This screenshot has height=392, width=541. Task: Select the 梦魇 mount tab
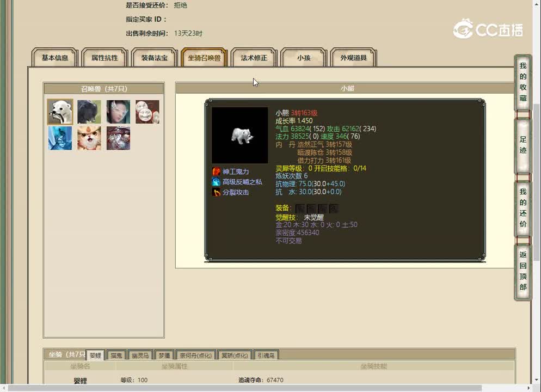(164, 355)
